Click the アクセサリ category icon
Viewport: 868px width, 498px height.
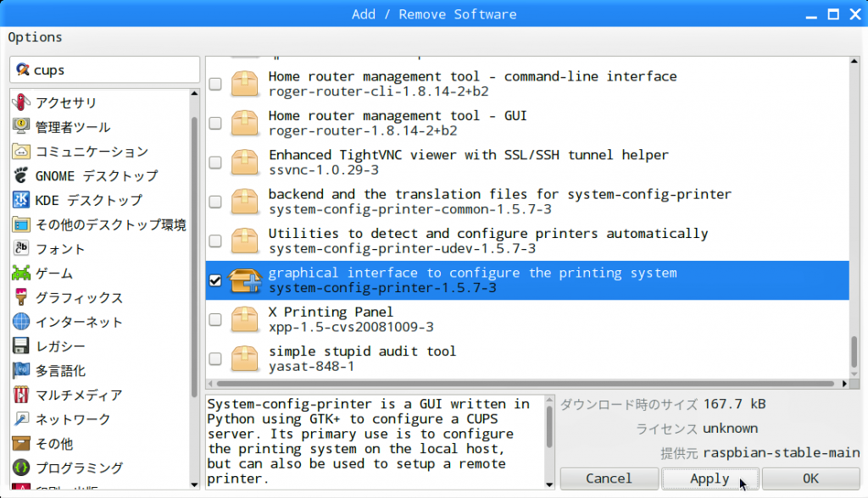click(x=21, y=102)
